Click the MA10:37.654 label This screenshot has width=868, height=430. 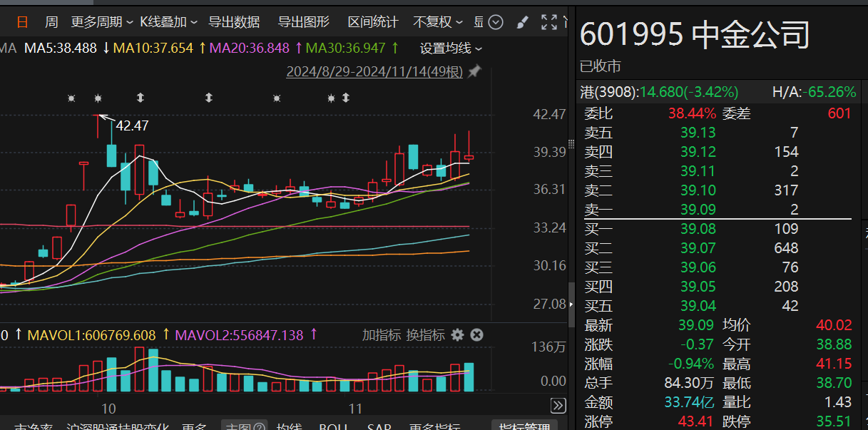153,49
